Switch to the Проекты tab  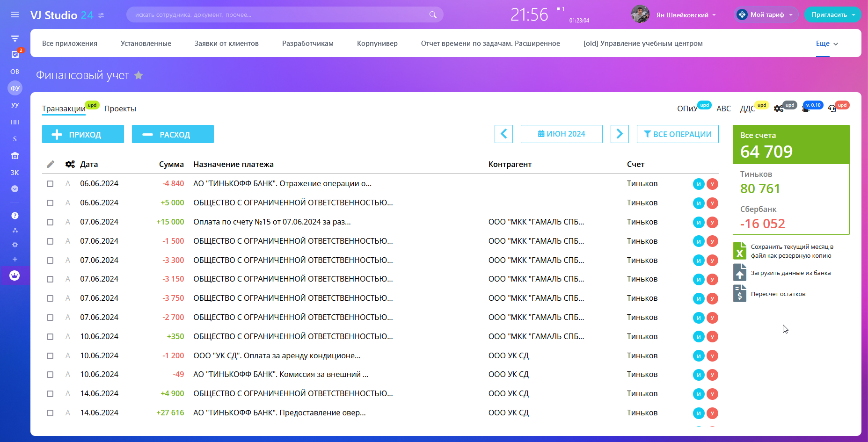[x=120, y=109]
